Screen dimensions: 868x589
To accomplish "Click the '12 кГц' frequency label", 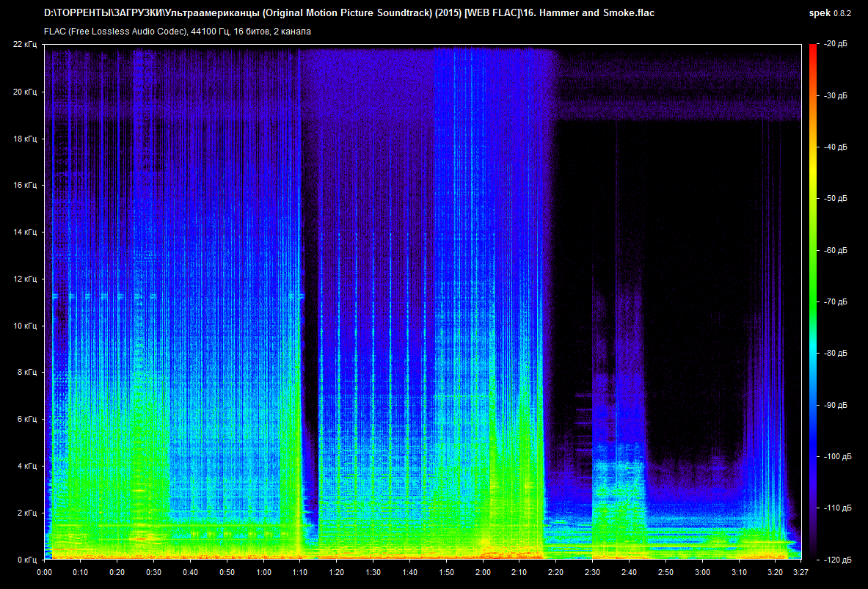I will coord(24,279).
